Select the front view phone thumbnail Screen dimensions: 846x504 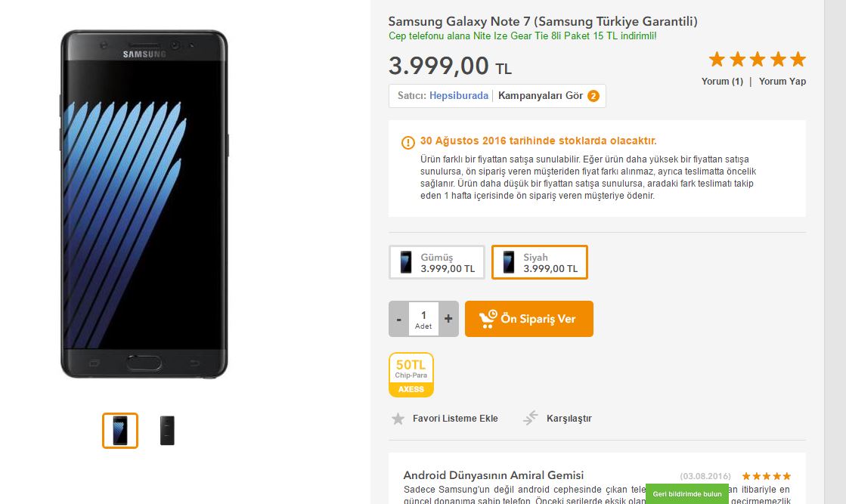pyautogui.click(x=120, y=431)
